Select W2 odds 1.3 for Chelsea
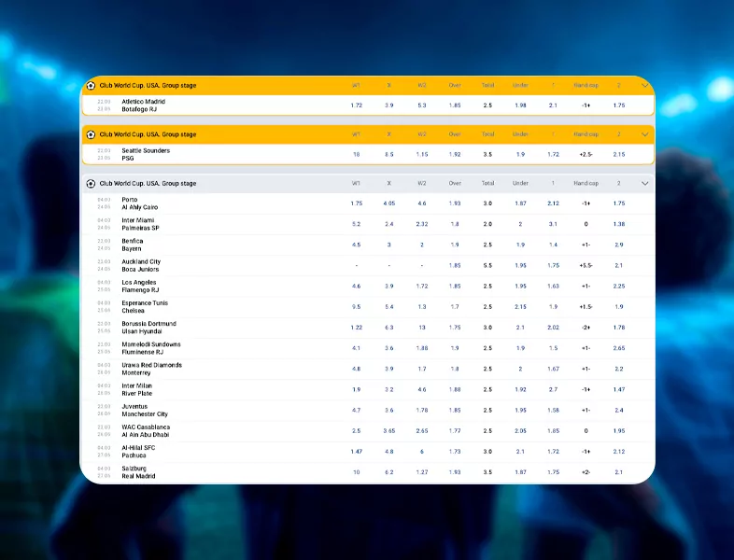734x560 pixels. click(x=422, y=307)
